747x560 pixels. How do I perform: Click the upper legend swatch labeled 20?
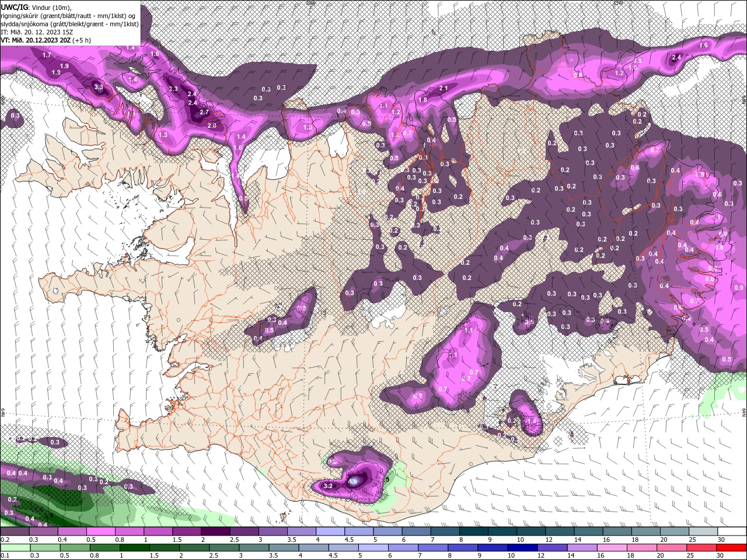tap(673, 531)
